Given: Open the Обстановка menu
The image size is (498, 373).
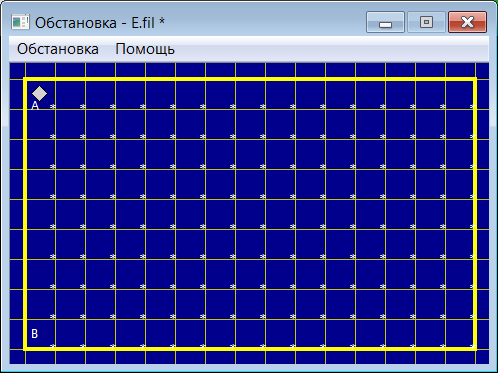Looking at the screenshot, I should tap(58, 49).
